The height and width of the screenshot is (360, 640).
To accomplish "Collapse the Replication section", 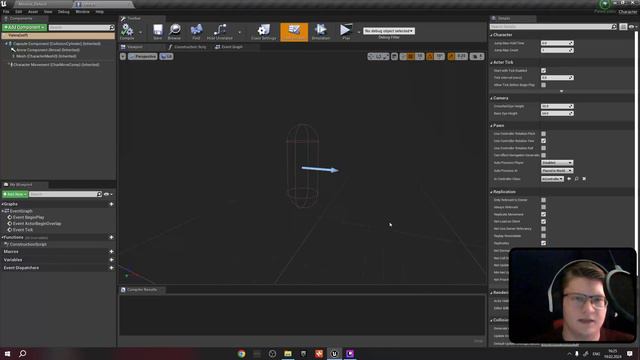I will (491, 192).
